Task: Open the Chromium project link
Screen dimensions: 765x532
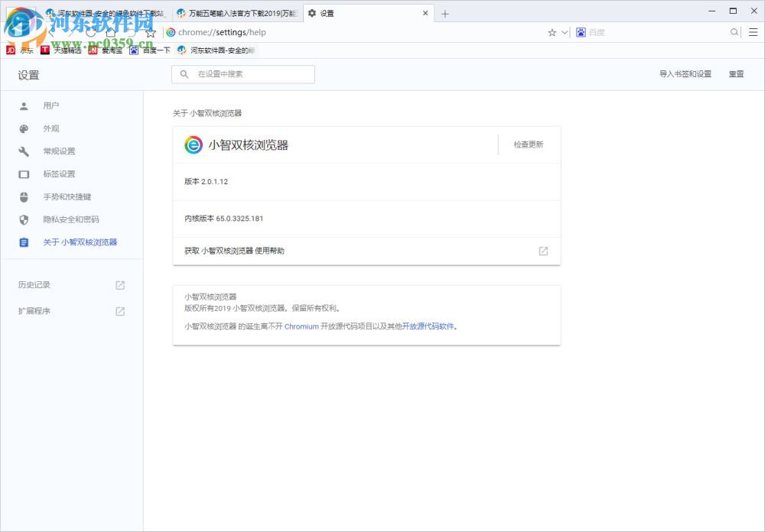Action: (301, 326)
